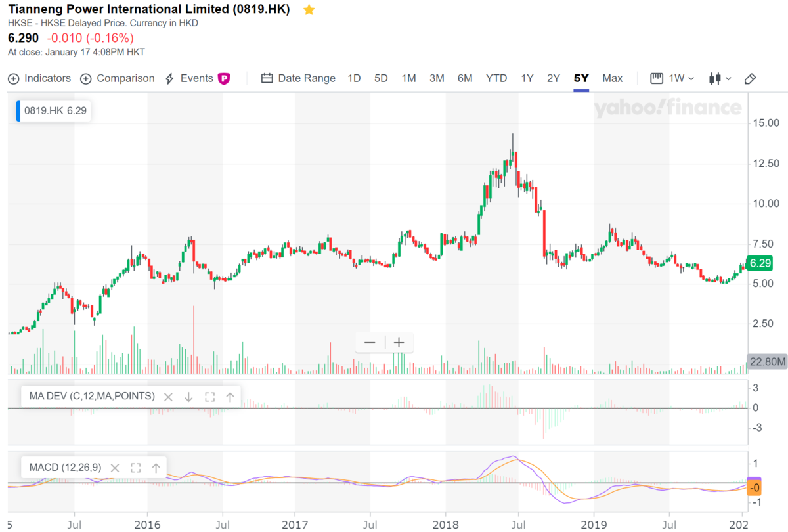Open the Date Range picker
This screenshot has height=532, width=788.
pos(298,78)
